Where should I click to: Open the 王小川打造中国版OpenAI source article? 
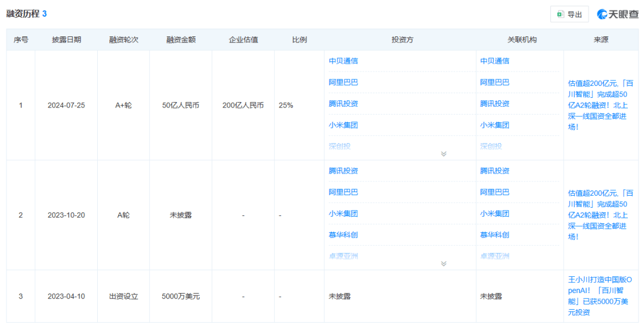[600, 296]
